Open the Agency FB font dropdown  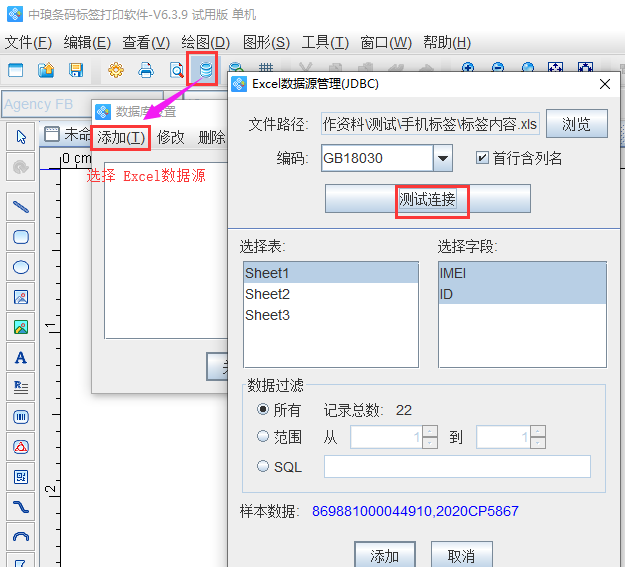pyautogui.click(x=40, y=104)
